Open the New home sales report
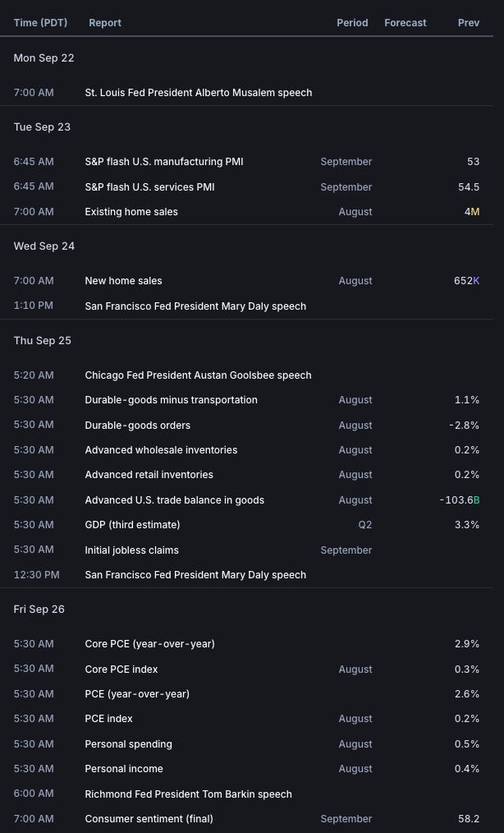Image resolution: width=504 pixels, height=833 pixels. coord(123,281)
